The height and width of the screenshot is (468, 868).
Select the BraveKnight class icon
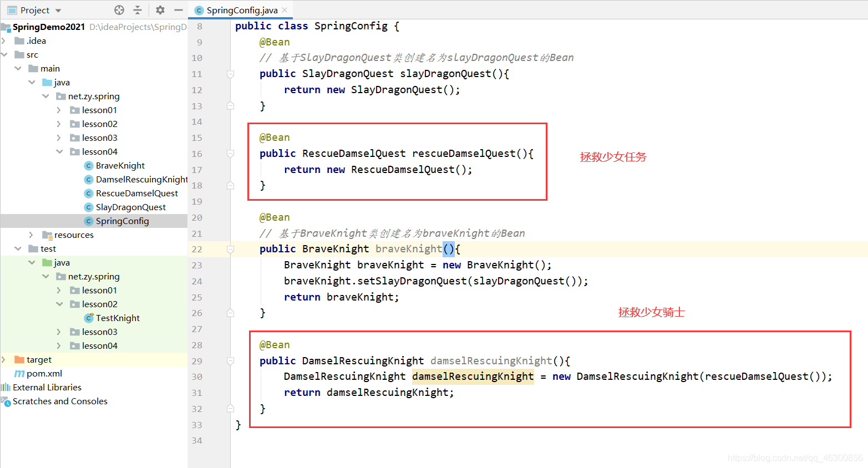[x=88, y=165]
